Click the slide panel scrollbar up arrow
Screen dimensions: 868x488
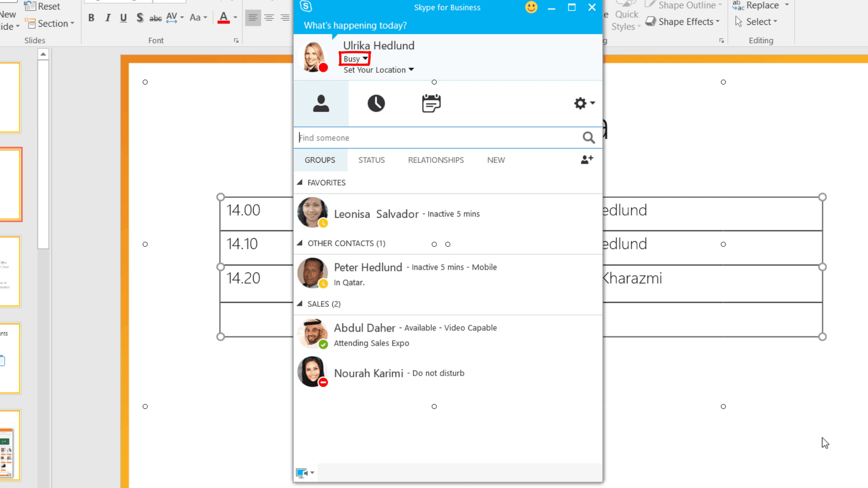[x=43, y=54]
